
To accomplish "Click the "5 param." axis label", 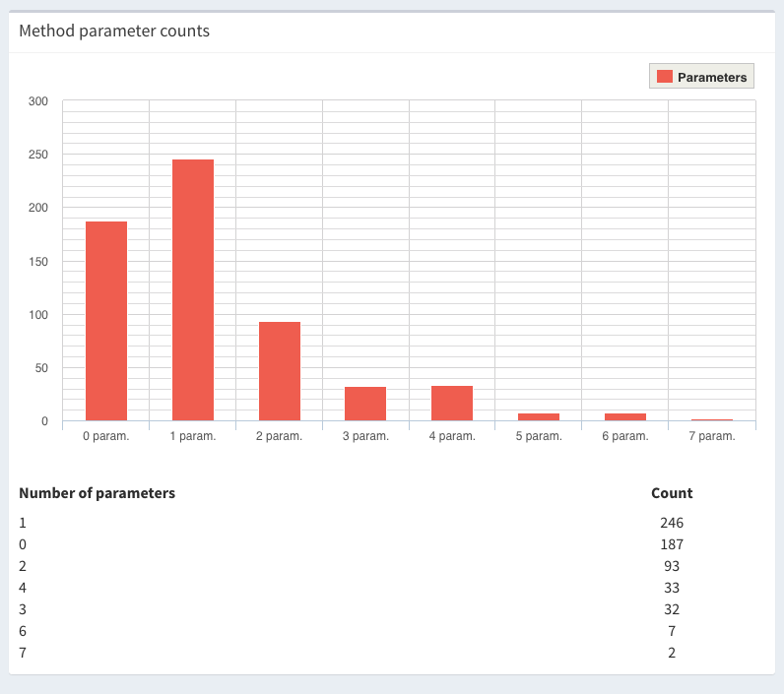I will tap(539, 436).
